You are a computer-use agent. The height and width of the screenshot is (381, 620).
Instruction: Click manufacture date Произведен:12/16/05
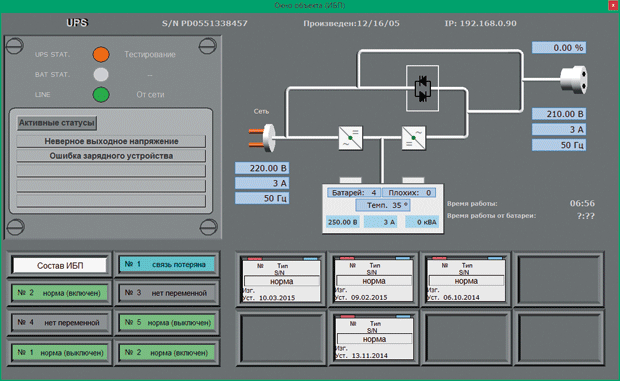tap(352, 23)
